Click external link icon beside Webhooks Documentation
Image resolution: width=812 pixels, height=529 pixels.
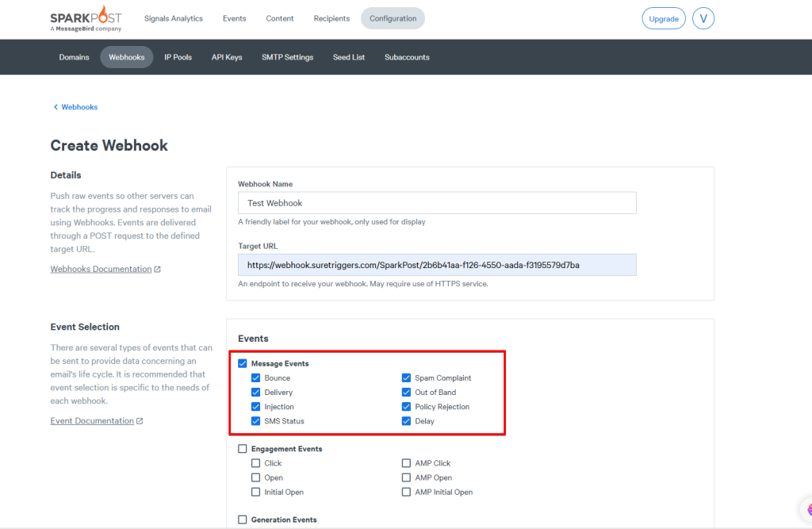(158, 270)
